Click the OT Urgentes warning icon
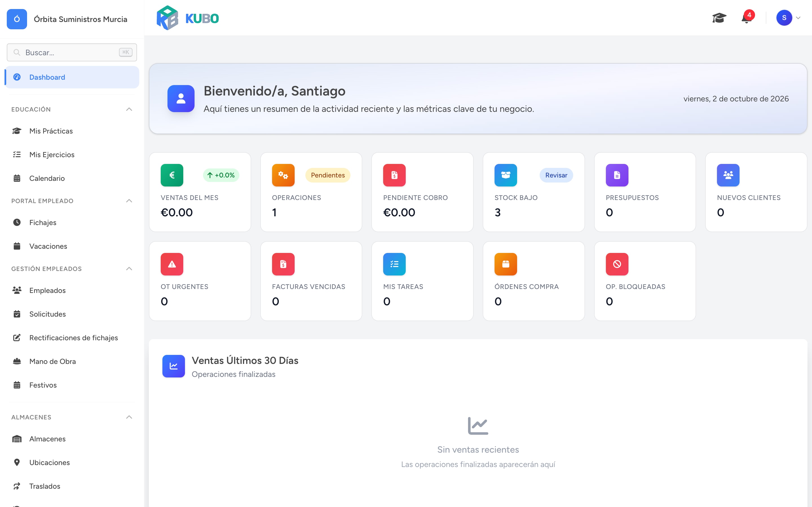This screenshot has width=812, height=507. [172, 264]
